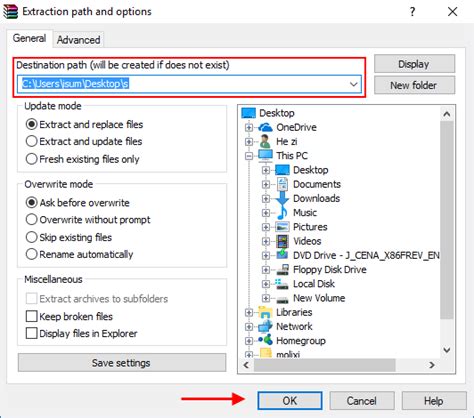Select Music folder in tree
474x418 pixels.
305,213
